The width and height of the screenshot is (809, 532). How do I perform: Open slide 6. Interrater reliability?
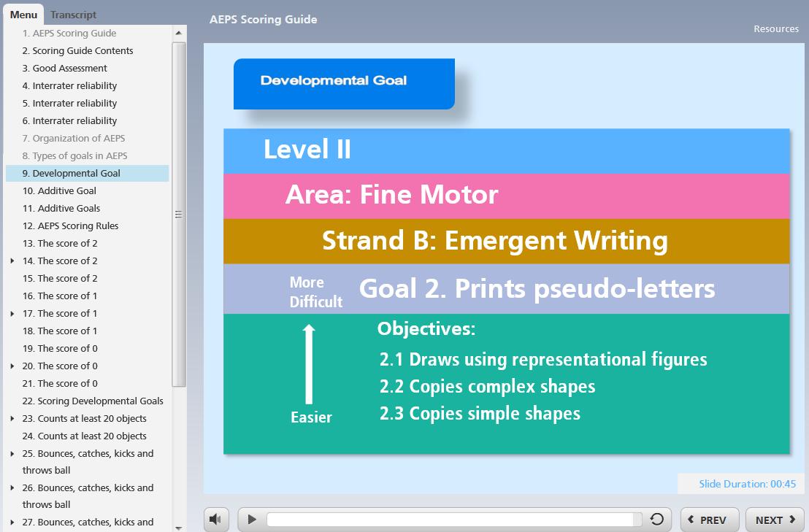(x=69, y=120)
